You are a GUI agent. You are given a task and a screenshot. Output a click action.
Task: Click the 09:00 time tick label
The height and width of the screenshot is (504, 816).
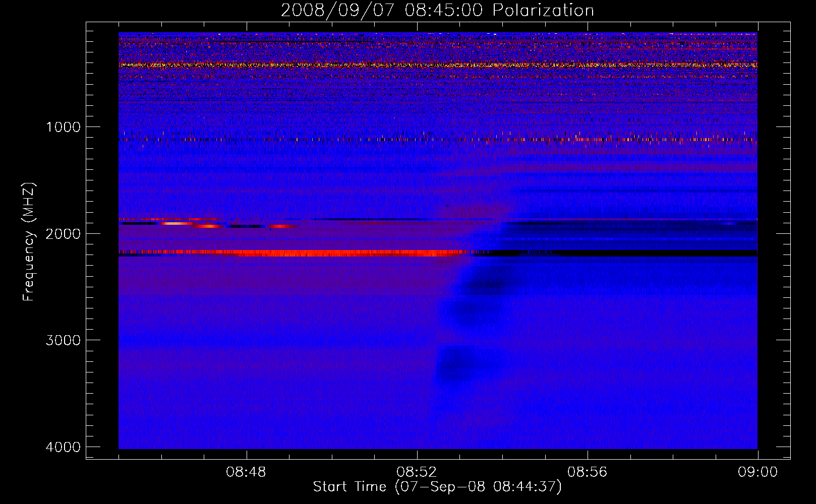[x=757, y=472]
